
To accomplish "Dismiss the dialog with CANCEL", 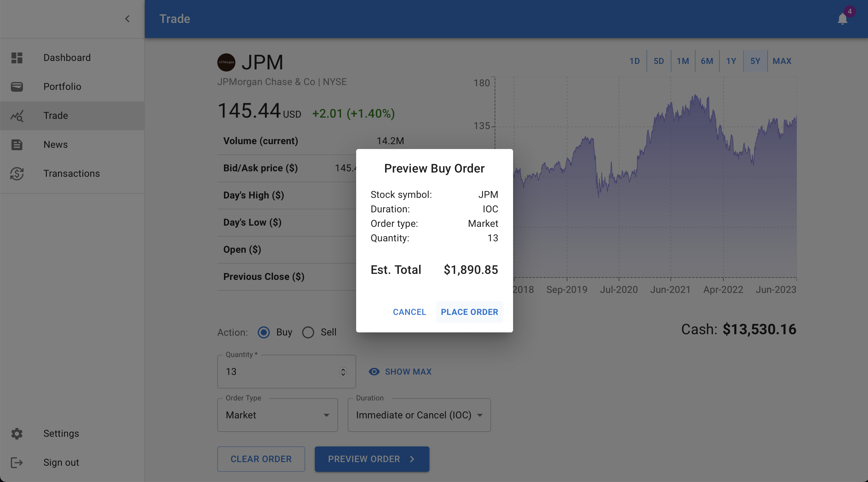I will [409, 312].
